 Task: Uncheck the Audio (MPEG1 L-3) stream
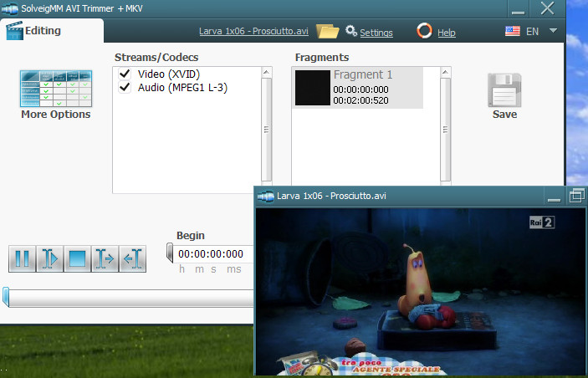125,87
